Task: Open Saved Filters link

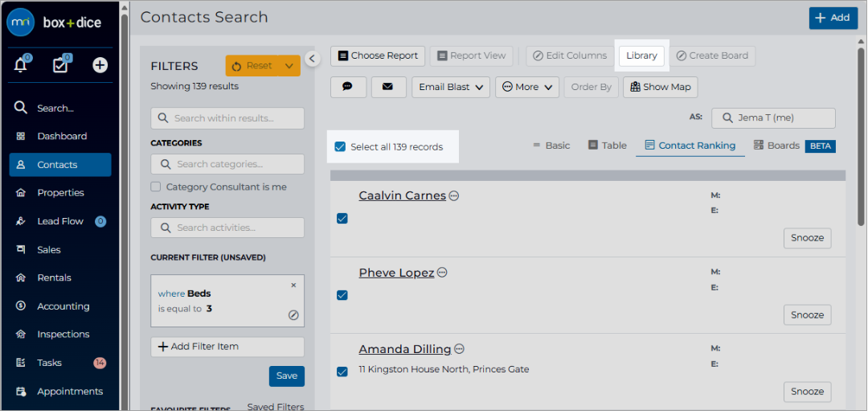Action: (x=276, y=407)
